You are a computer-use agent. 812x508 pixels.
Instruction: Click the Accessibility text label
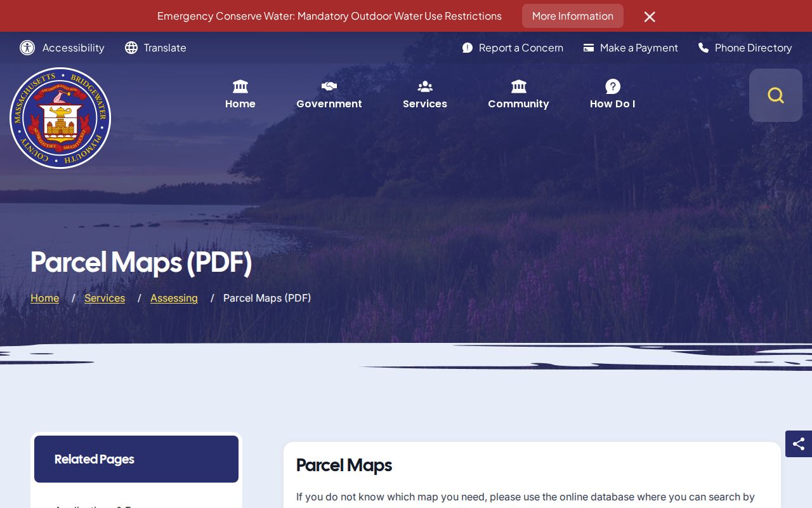coord(74,48)
